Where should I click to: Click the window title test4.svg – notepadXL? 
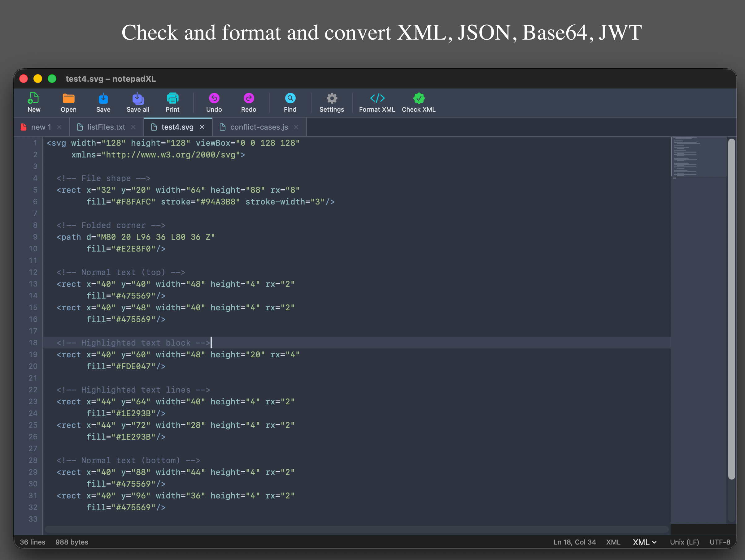point(111,79)
